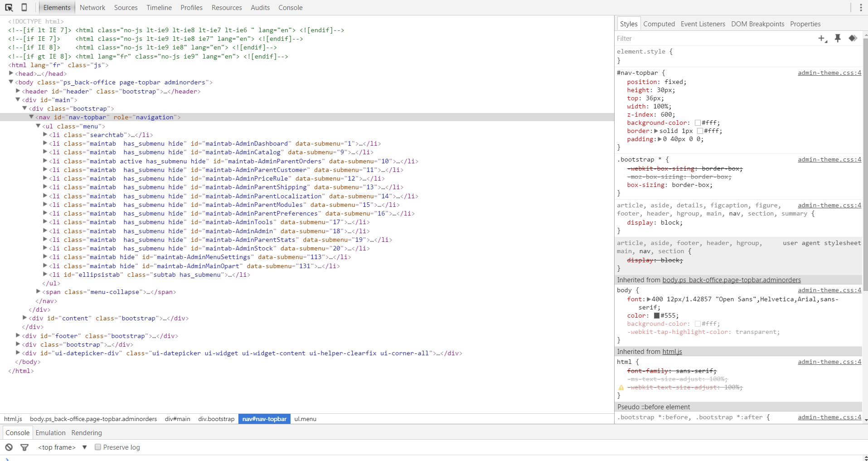Image resolution: width=868 pixels, height=461 pixels.
Task: Select the ellipsistab li row
Action: pyautogui.click(x=307, y=275)
